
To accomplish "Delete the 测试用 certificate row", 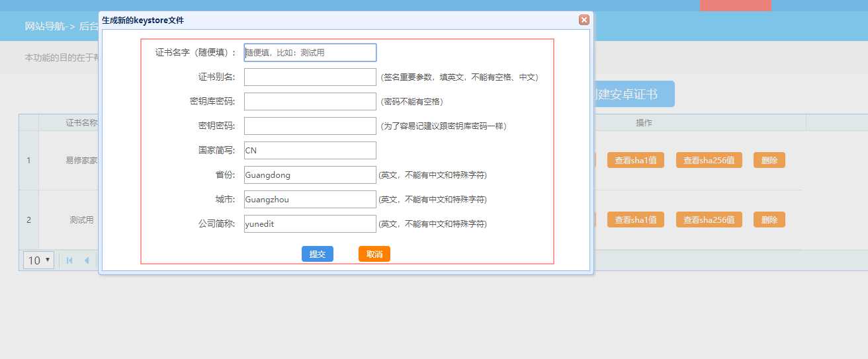I will [x=769, y=219].
